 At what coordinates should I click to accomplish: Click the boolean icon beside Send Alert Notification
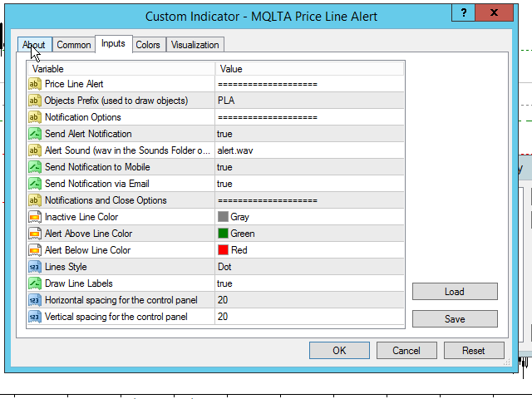[x=35, y=134]
